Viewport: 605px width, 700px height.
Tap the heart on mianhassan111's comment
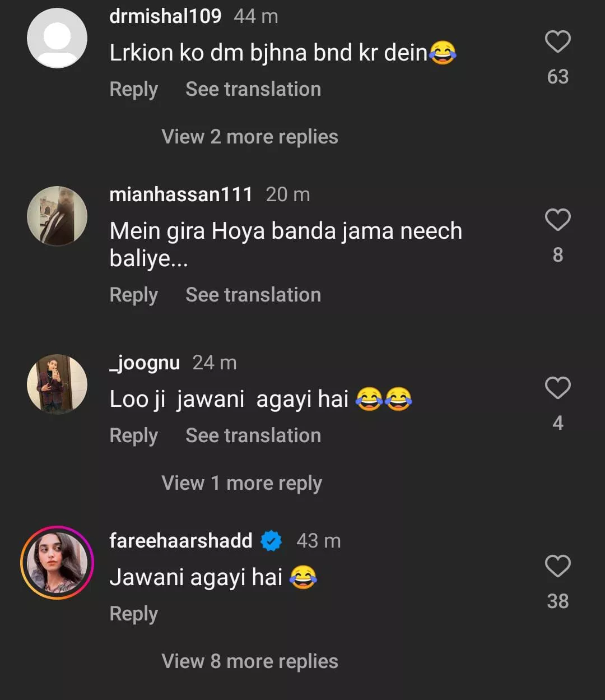(557, 220)
